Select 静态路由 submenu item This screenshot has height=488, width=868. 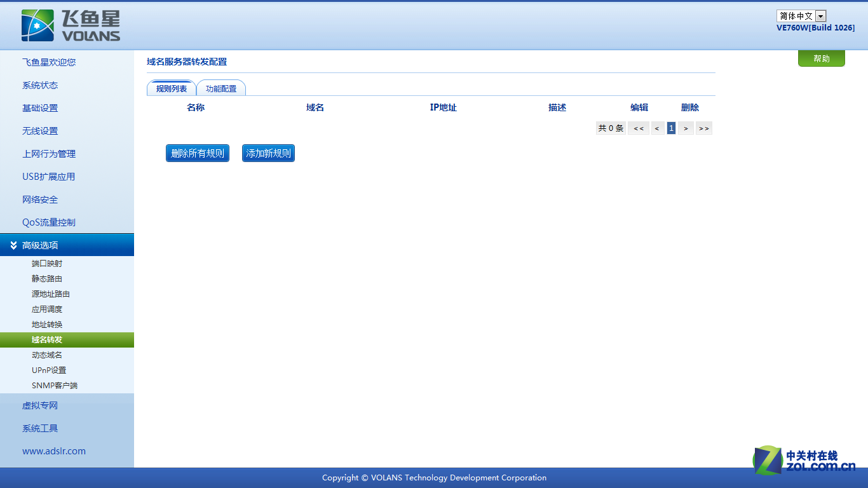(x=47, y=278)
